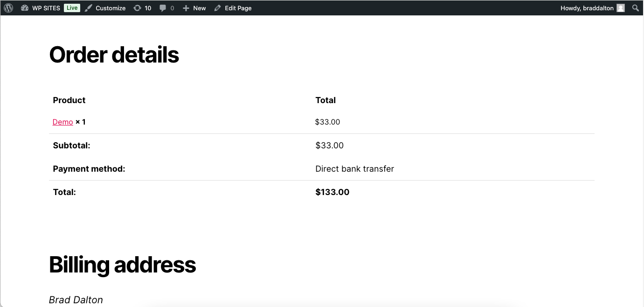Click the Edit Page pencil icon
644x307 pixels.
218,8
